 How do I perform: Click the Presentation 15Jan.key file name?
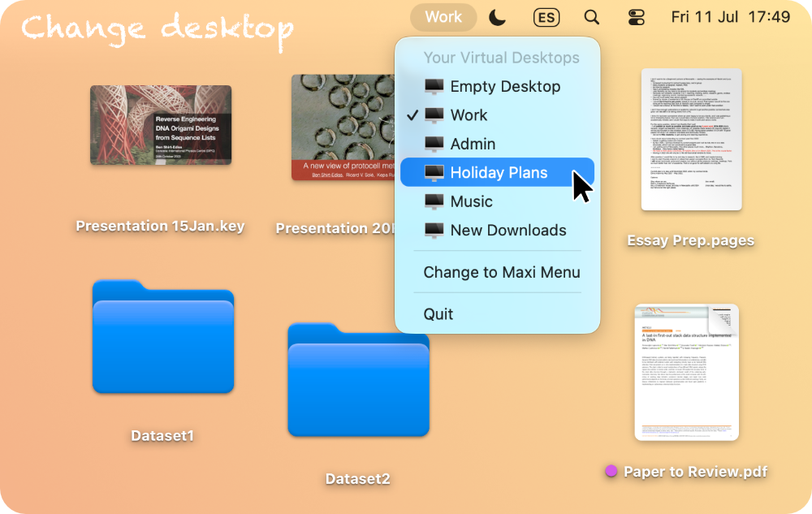[x=160, y=227]
